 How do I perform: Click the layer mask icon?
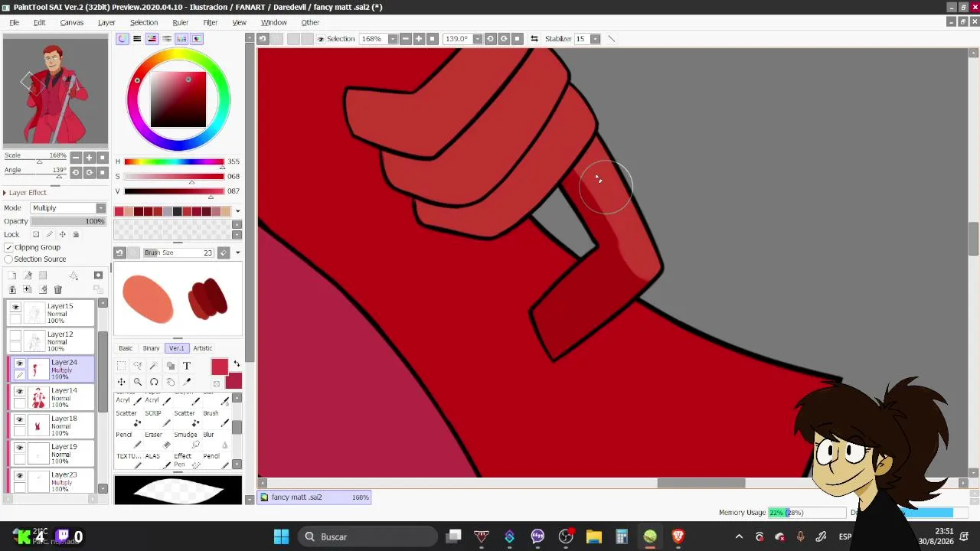tap(98, 275)
